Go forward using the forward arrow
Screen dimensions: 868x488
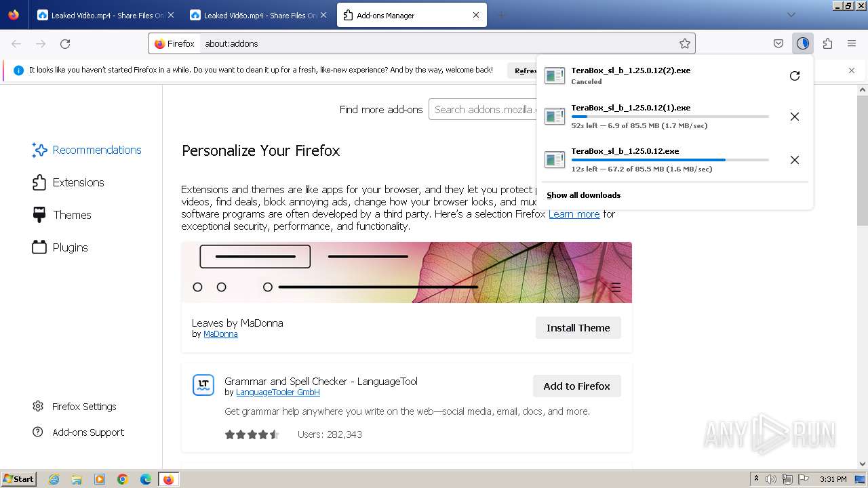pyautogui.click(x=41, y=43)
